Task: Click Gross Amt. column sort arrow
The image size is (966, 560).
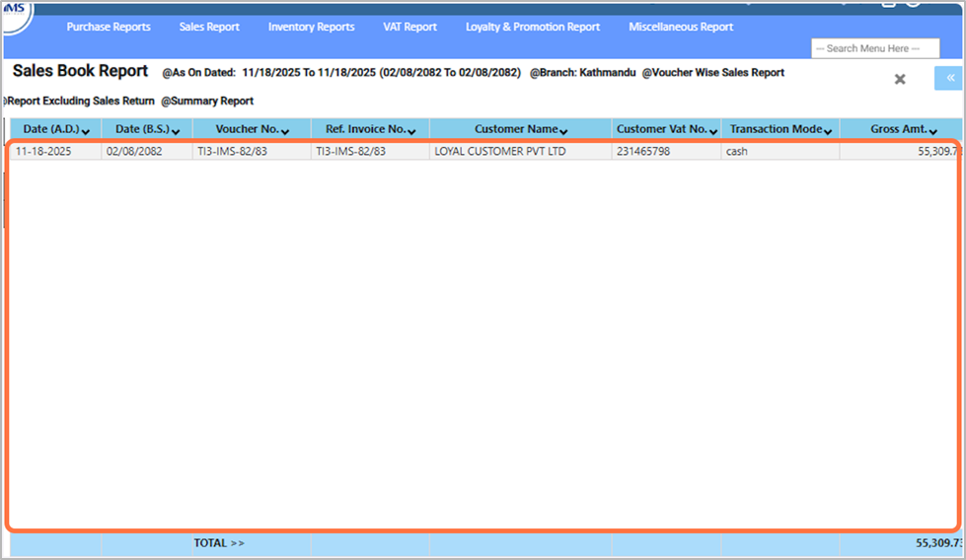Action: click(933, 131)
